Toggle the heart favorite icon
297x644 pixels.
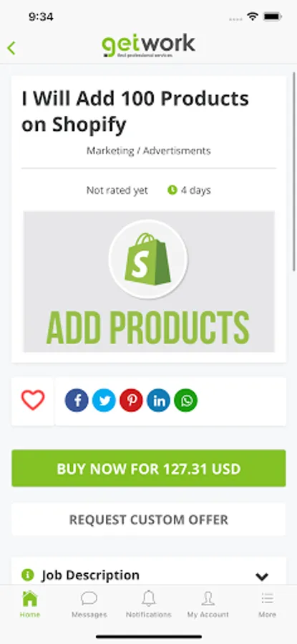33,400
